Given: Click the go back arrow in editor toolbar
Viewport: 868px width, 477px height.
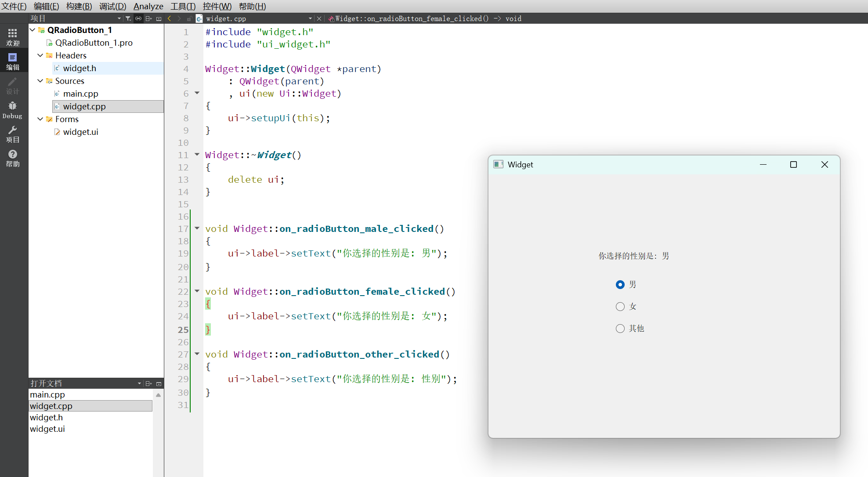Looking at the screenshot, I should (170, 18).
